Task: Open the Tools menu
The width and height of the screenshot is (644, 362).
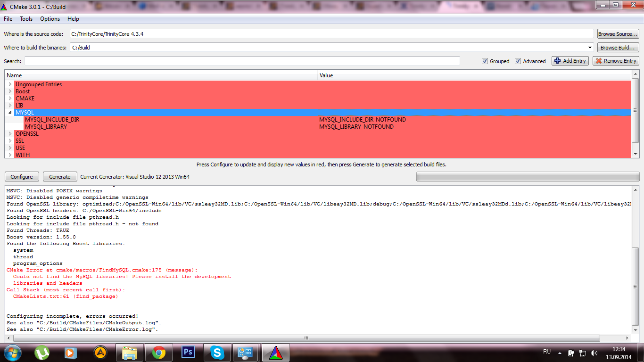Action: click(x=26, y=19)
